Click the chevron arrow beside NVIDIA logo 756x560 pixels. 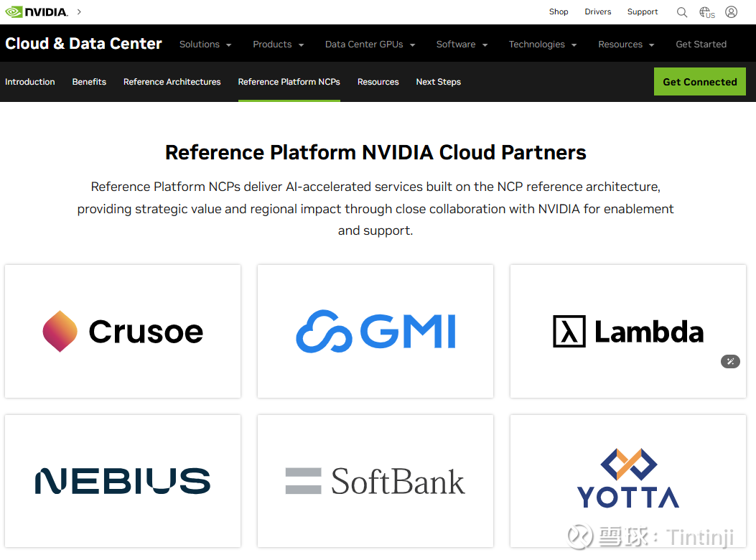79,12
